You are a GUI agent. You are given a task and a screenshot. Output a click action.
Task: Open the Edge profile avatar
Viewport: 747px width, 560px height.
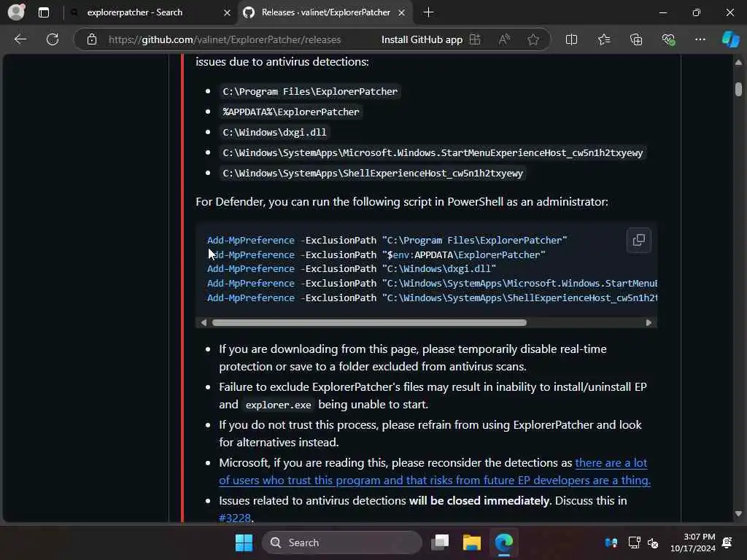tap(16, 12)
